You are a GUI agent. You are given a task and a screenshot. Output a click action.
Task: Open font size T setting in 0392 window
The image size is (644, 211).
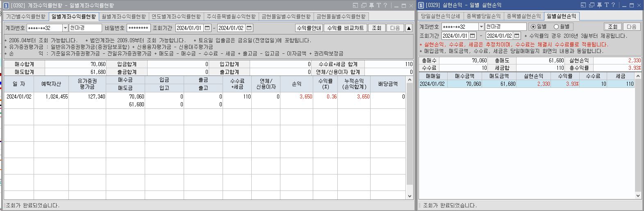click(378, 5)
